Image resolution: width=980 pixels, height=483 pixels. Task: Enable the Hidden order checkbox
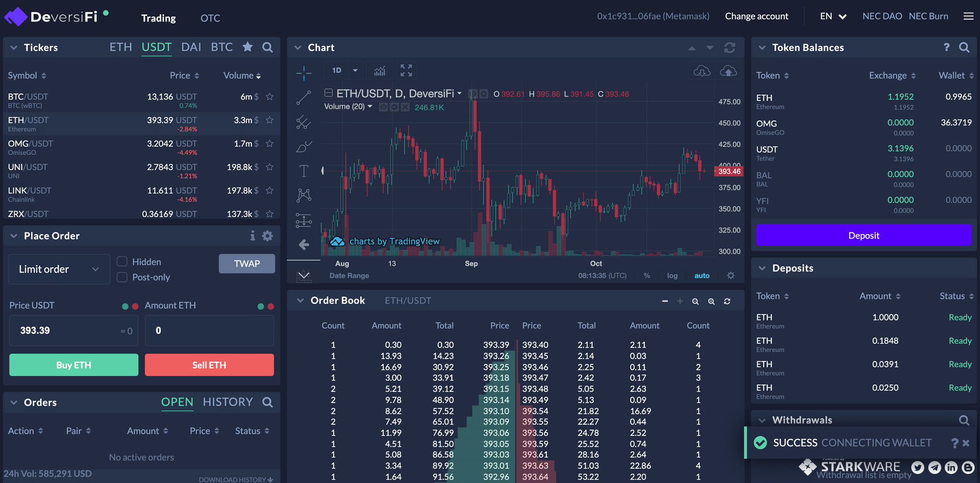coord(122,262)
